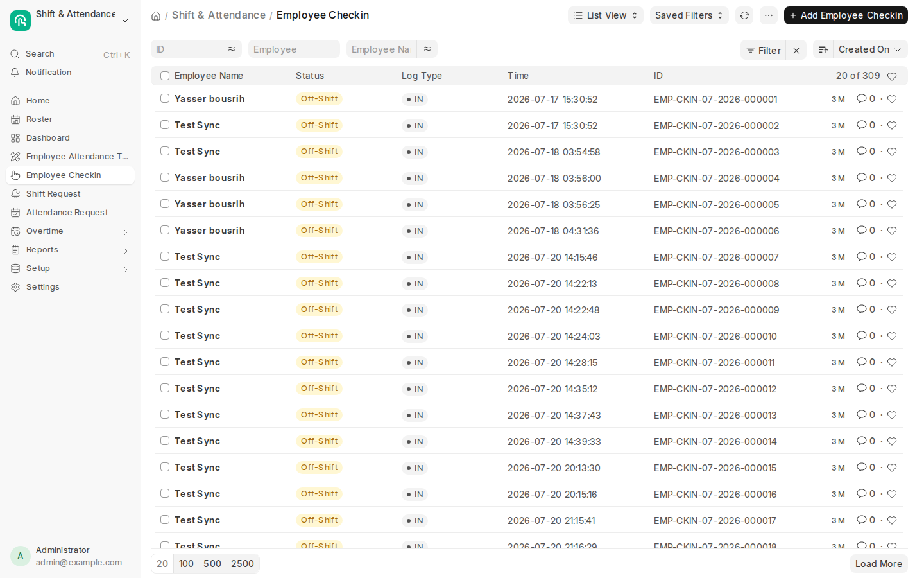Click the like heart in header row
Screen dimensions: 924x578
[x=892, y=76]
